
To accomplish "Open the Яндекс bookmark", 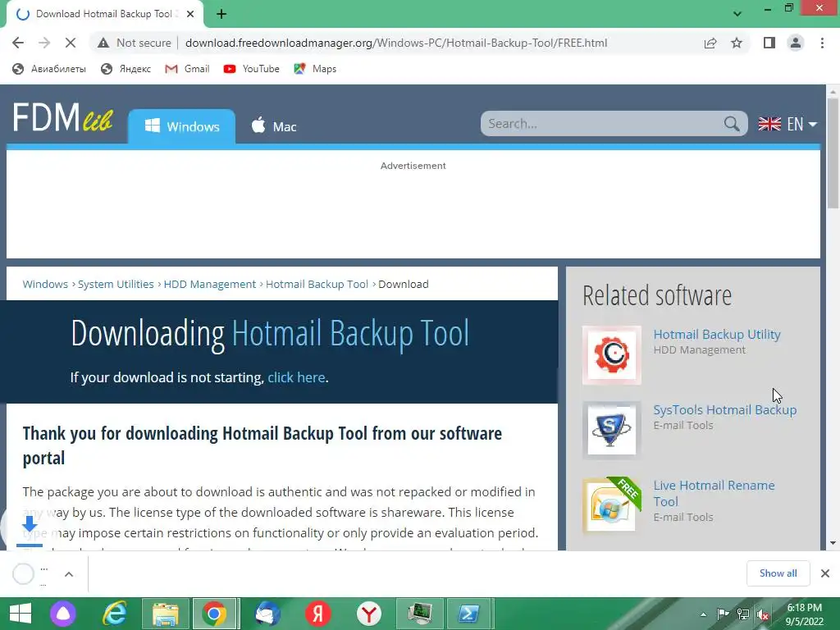I will coord(126,69).
